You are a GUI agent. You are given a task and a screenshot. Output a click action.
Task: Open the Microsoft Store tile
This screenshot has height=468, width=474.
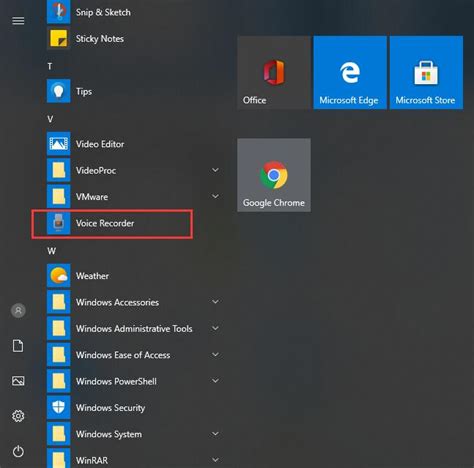click(x=426, y=72)
